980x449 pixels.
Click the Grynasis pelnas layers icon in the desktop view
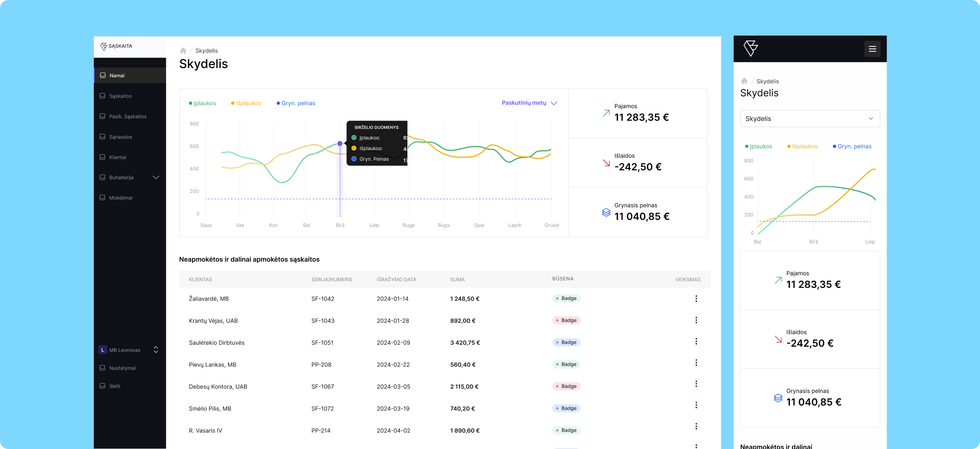(x=606, y=212)
